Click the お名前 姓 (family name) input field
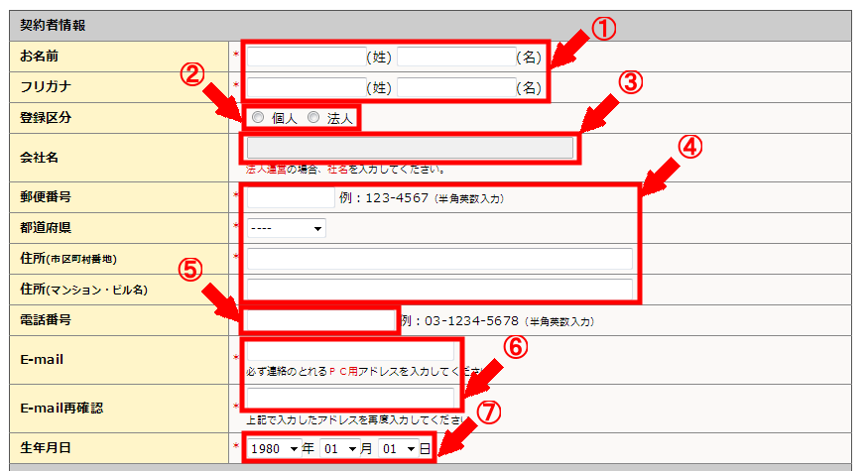The width and height of the screenshot is (868, 471). pos(307,57)
